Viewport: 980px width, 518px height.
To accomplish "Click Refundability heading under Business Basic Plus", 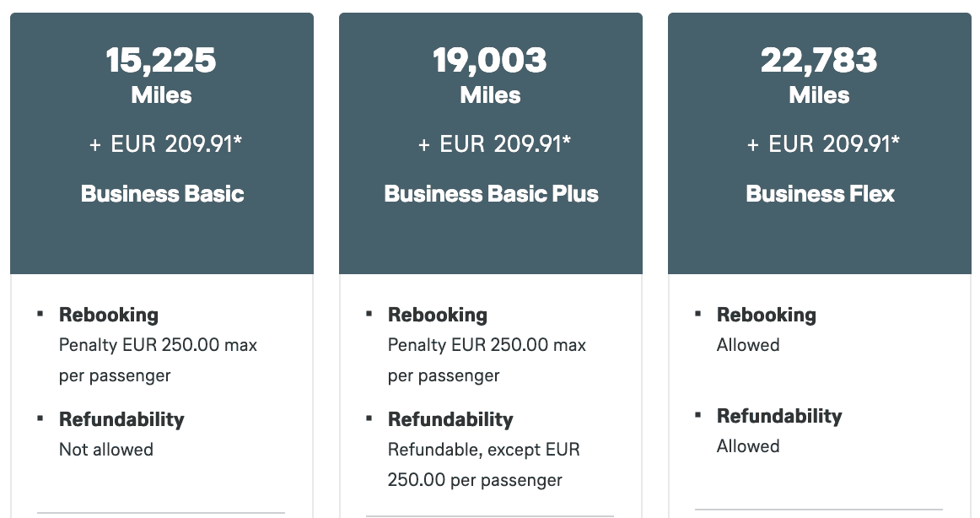I will (450, 419).
